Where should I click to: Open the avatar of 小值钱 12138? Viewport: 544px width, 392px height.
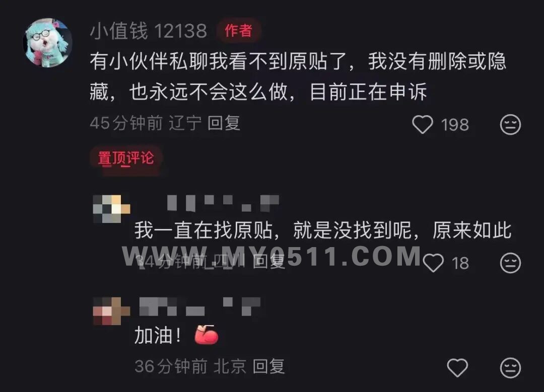[x=47, y=43]
